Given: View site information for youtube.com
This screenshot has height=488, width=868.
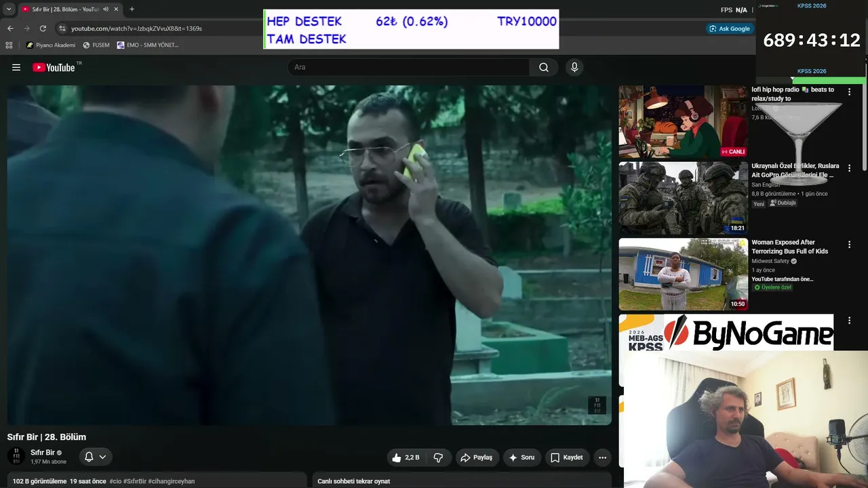Looking at the screenshot, I should (62, 28).
